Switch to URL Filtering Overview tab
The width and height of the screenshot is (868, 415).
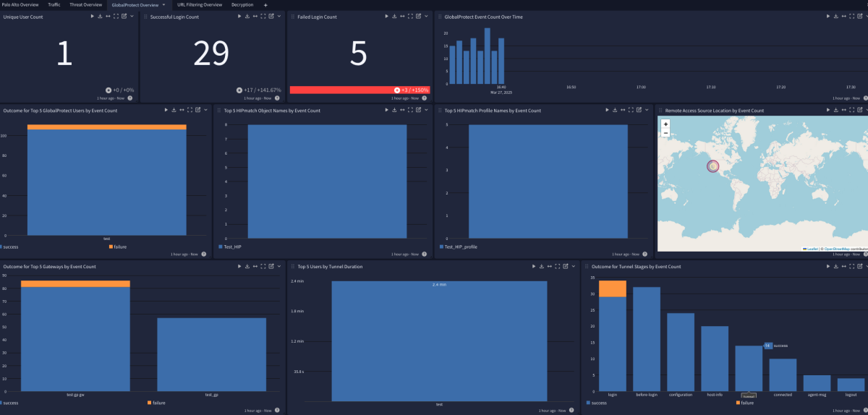pos(200,4)
